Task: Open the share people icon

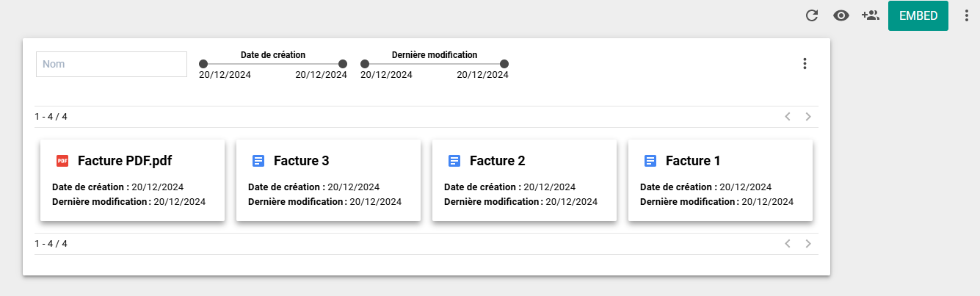Action: [871, 15]
